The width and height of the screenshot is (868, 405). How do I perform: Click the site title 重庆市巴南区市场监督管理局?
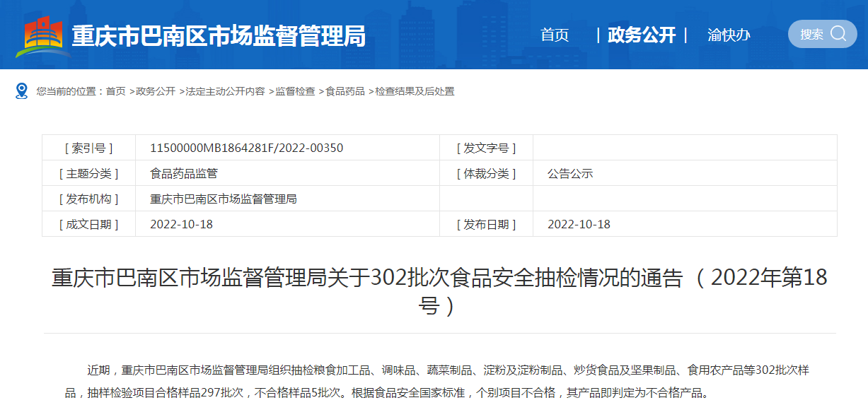(x=219, y=35)
